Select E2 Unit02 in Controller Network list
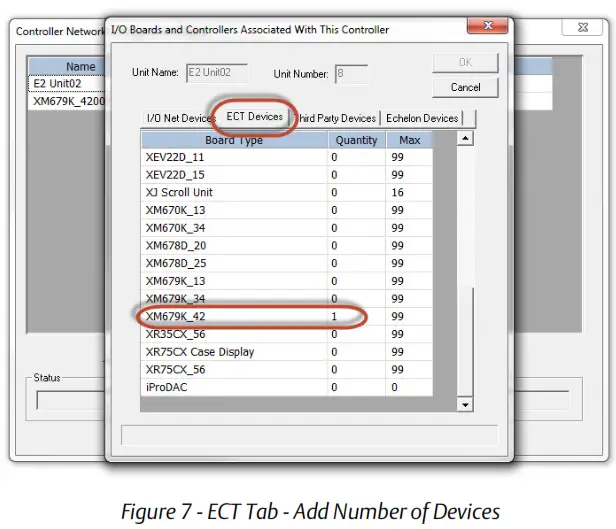The width and height of the screenshot is (616, 529). pyautogui.click(x=67, y=84)
